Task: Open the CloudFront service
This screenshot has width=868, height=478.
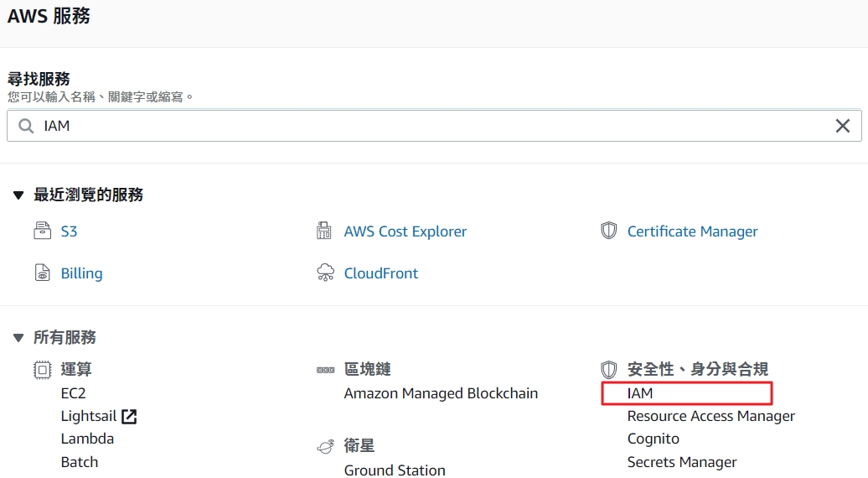Action: (x=381, y=273)
